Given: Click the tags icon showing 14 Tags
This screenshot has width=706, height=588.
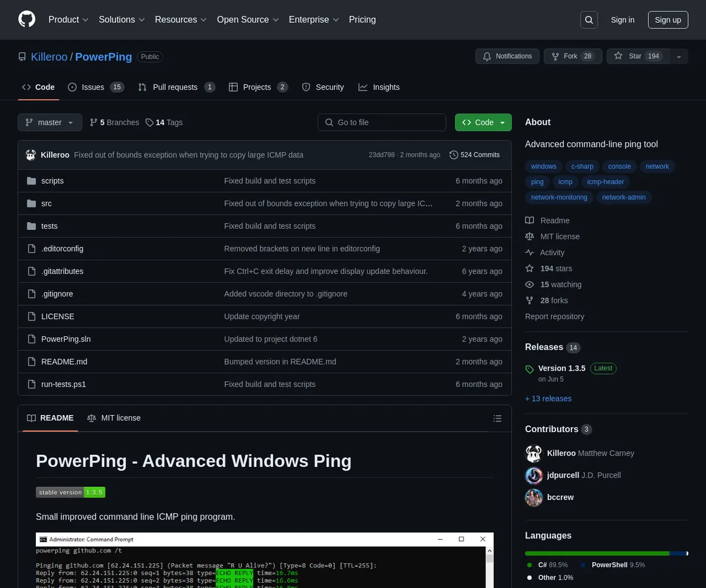Looking at the screenshot, I should [150, 122].
